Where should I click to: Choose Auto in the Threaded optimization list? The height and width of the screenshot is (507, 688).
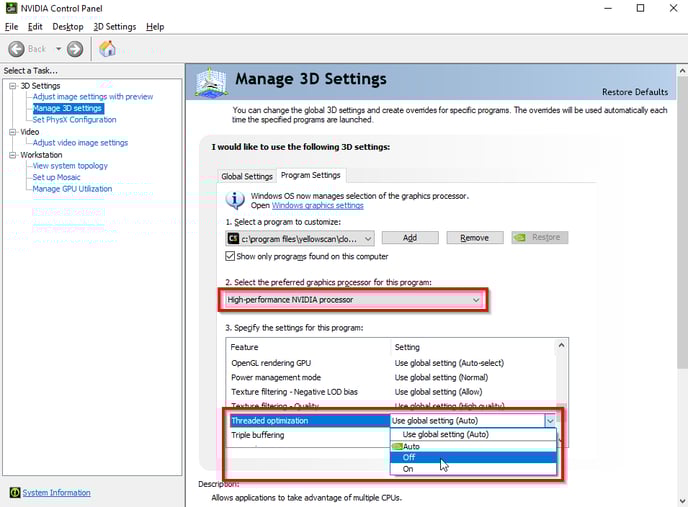pyautogui.click(x=473, y=446)
